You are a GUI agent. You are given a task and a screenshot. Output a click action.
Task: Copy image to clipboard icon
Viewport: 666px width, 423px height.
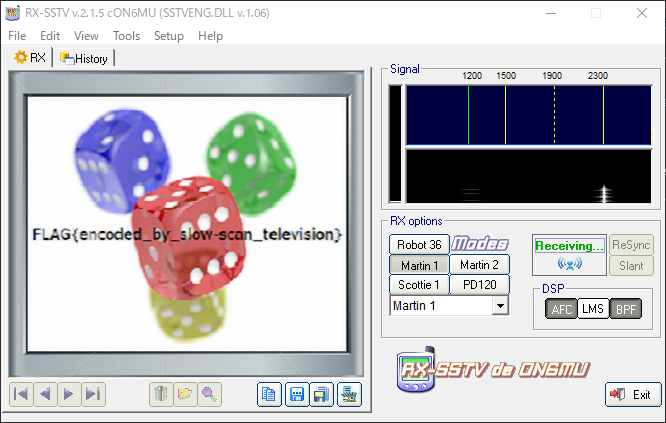pos(269,395)
